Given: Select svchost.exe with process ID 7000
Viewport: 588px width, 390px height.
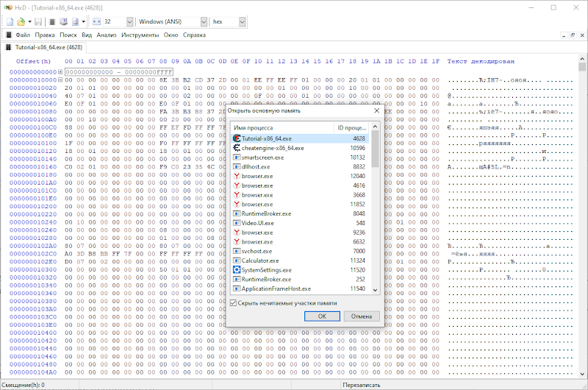Looking at the screenshot, I should click(300, 251).
